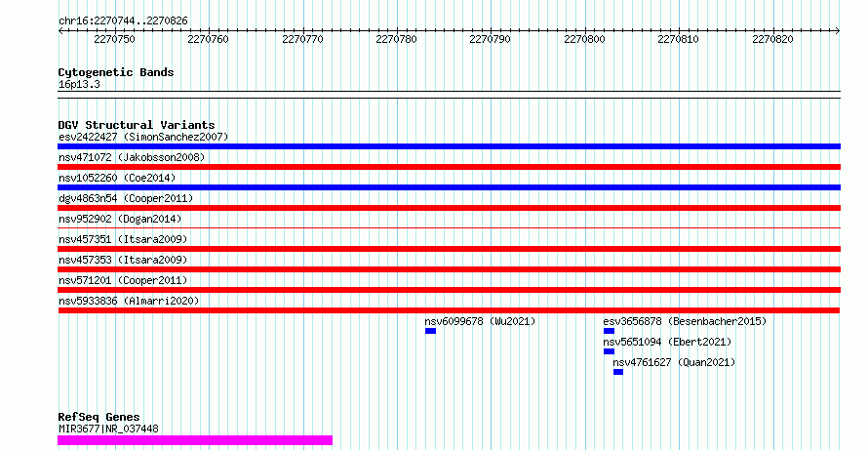The height and width of the screenshot is (450, 868).
Task: Click the thin red nsv952902 line
Action: pyautogui.click(x=449, y=227)
